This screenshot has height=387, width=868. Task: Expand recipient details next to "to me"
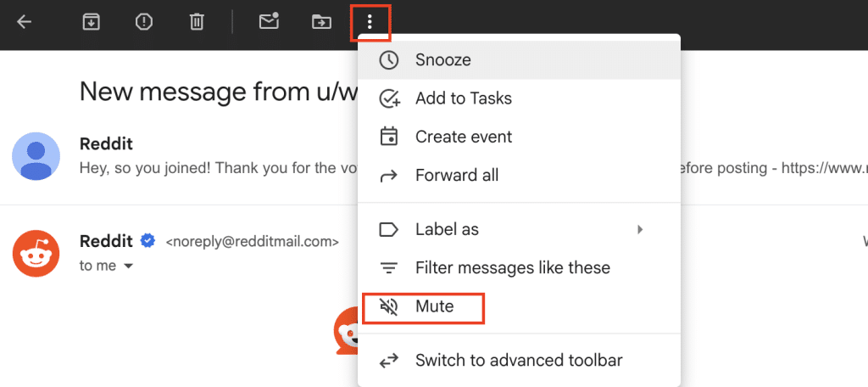(x=129, y=266)
